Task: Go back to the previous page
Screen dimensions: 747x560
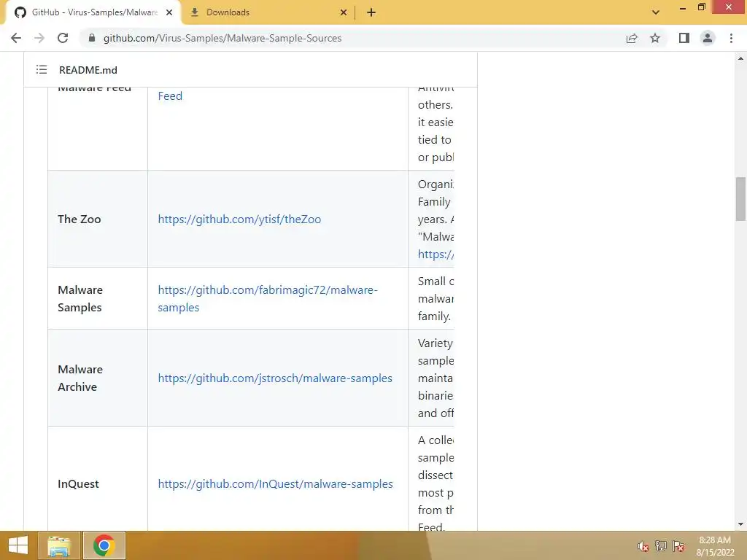Action: (16, 38)
